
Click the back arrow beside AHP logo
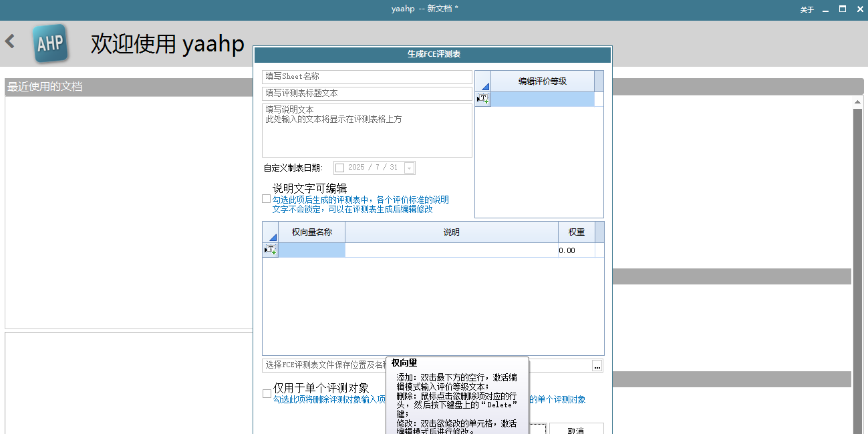coord(10,41)
